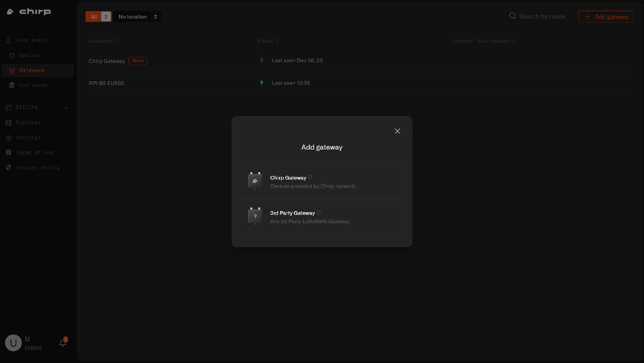644x363 pixels.
Task: Click the 3rd Party Gateway question-mark icon
Action: 255,216
